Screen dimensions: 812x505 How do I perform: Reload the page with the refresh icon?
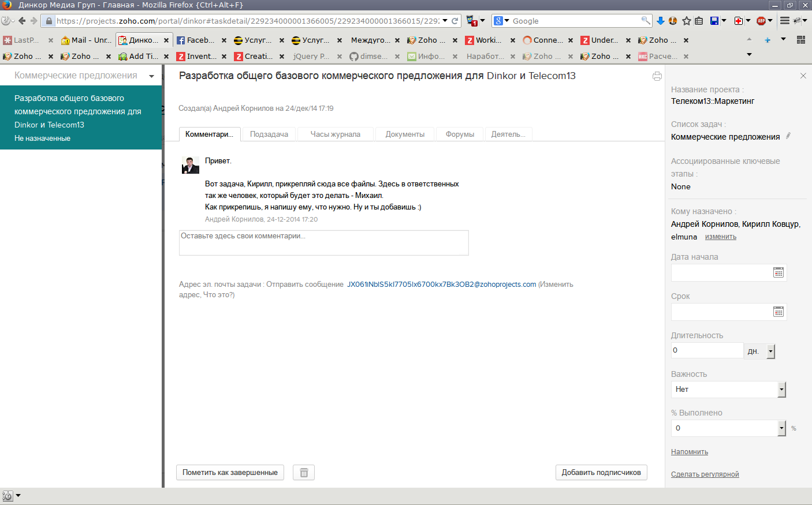point(455,21)
